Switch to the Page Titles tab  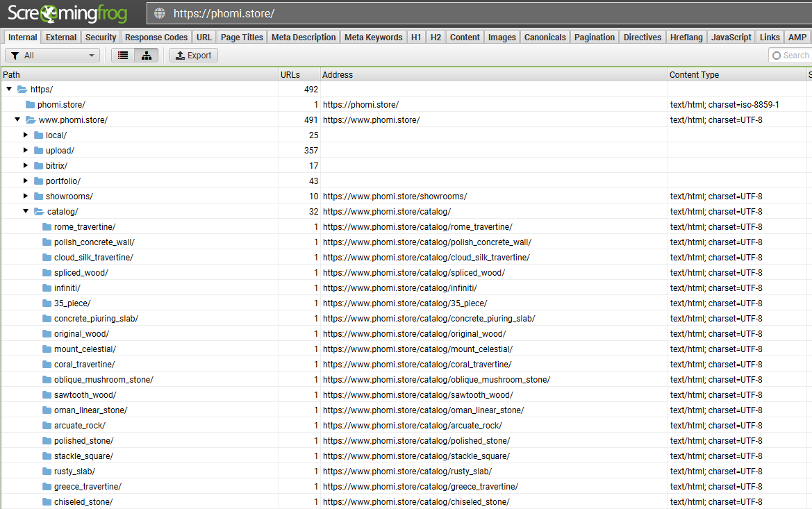click(242, 37)
